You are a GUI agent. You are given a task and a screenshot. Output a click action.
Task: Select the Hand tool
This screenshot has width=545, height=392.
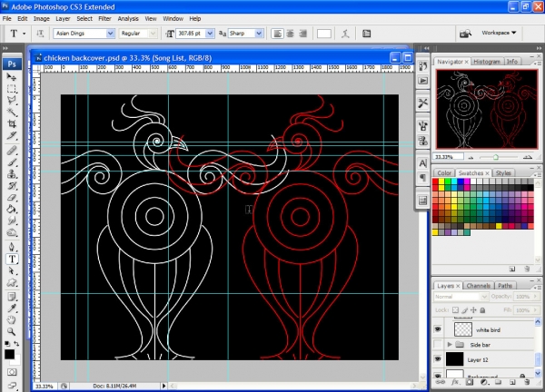[x=12, y=320]
